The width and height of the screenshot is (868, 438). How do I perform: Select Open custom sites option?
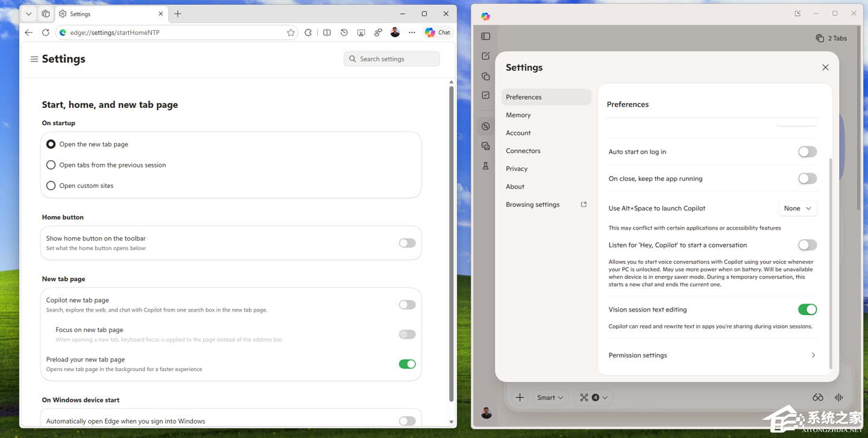click(51, 186)
